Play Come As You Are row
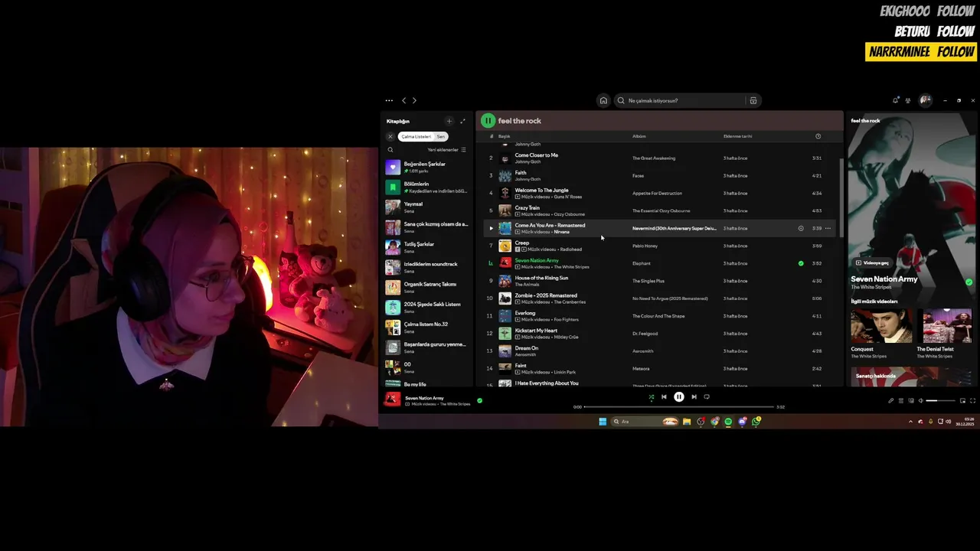980x551 pixels. pos(492,228)
